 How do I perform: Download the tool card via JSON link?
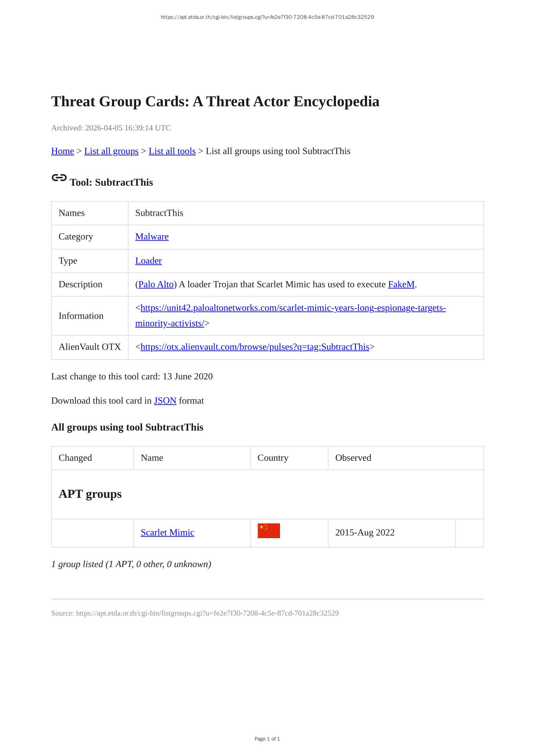click(x=165, y=401)
